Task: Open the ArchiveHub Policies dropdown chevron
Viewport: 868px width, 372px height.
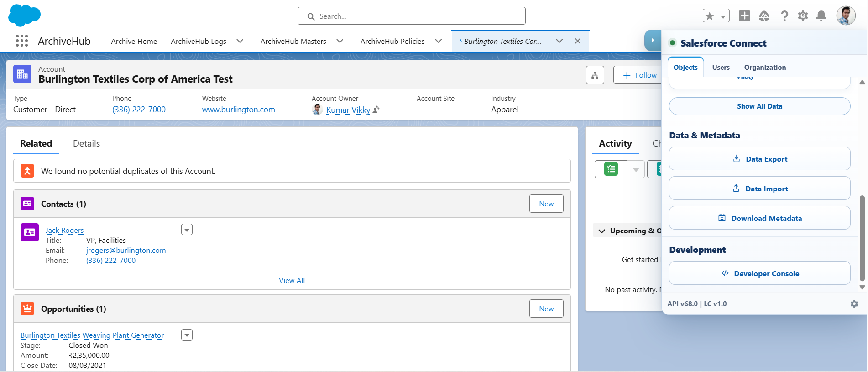Action: 439,41
